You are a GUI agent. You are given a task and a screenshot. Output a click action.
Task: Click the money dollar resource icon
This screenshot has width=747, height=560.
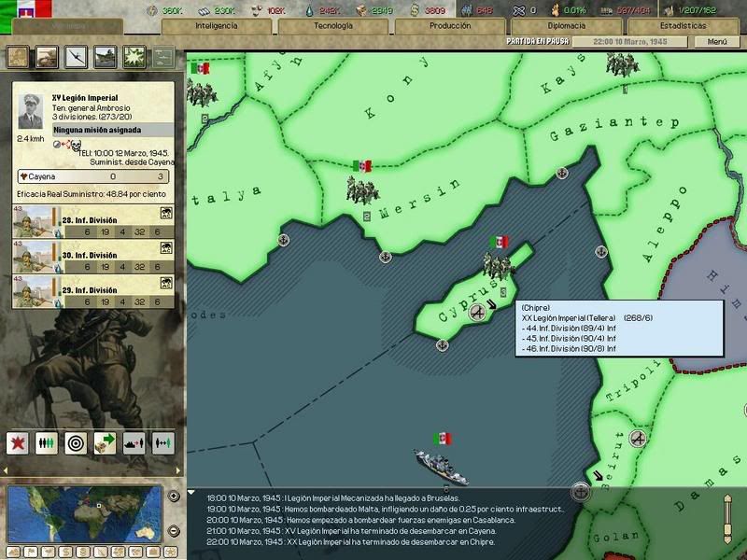(415, 10)
